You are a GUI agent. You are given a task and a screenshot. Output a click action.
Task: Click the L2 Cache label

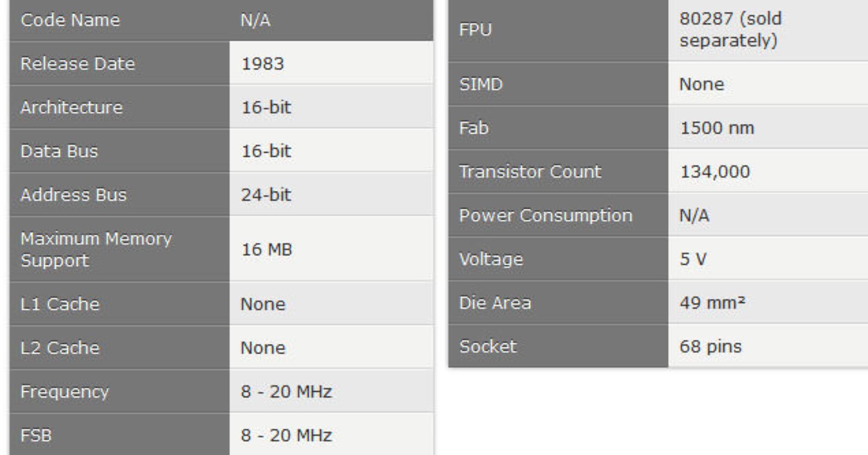(60, 348)
